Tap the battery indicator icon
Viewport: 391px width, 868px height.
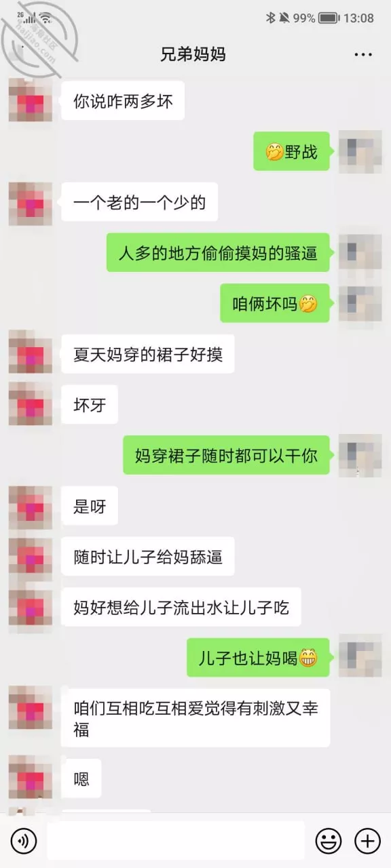click(329, 18)
